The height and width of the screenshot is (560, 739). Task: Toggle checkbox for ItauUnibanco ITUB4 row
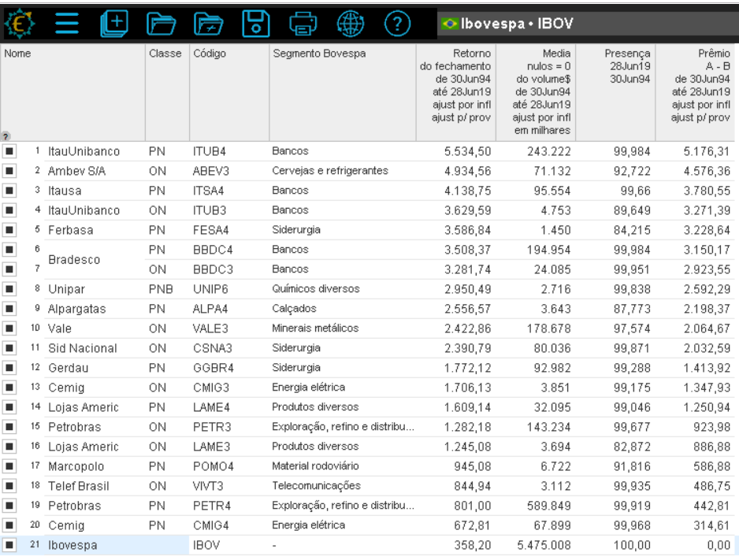click(x=9, y=150)
